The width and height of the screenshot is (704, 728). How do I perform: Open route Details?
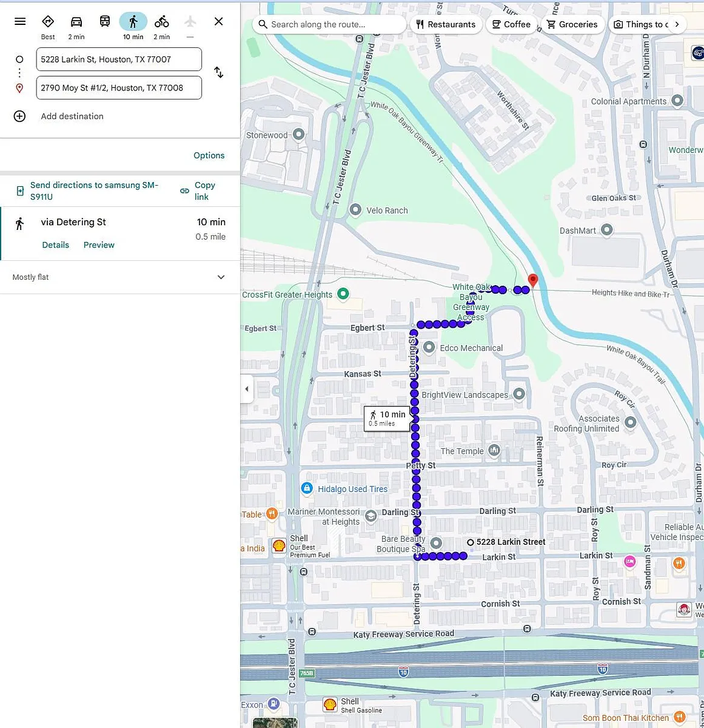(56, 245)
